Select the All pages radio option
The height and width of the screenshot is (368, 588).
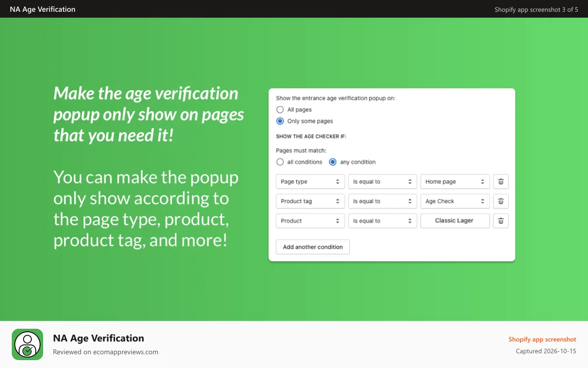pos(280,109)
